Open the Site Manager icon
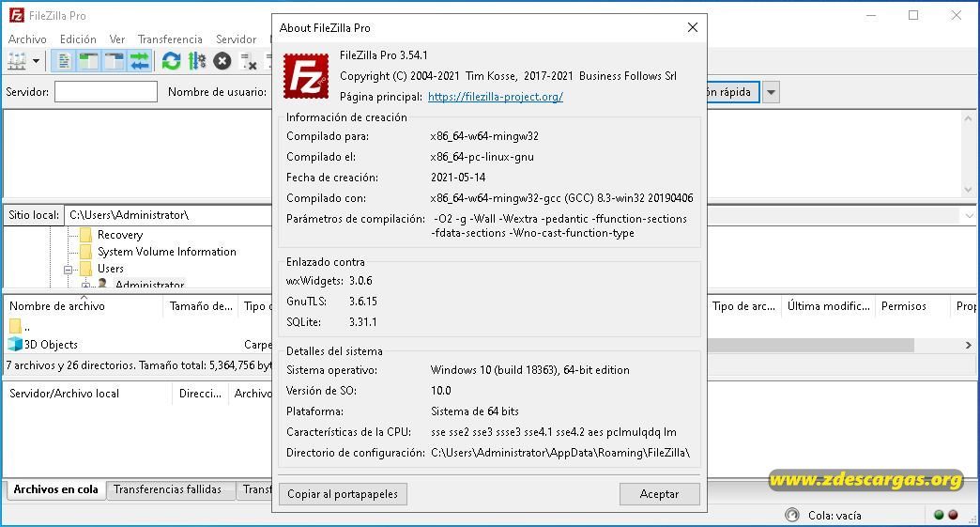980x527 pixels. (x=17, y=61)
